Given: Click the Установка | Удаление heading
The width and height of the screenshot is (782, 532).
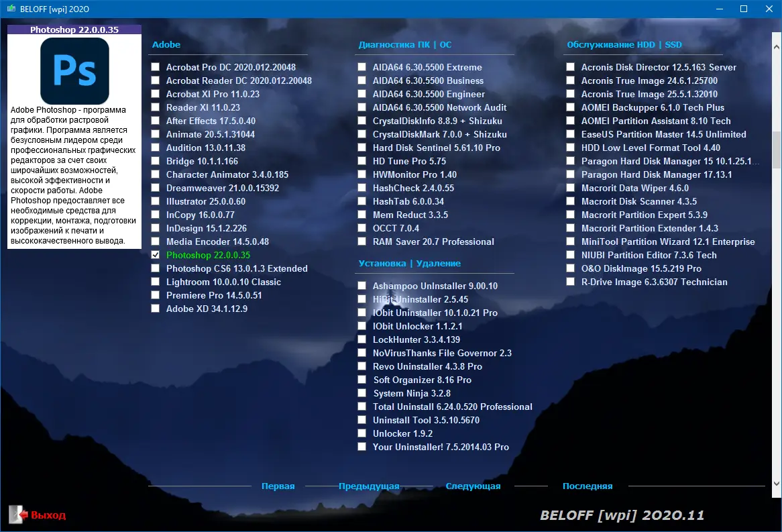Looking at the screenshot, I should tap(410, 263).
